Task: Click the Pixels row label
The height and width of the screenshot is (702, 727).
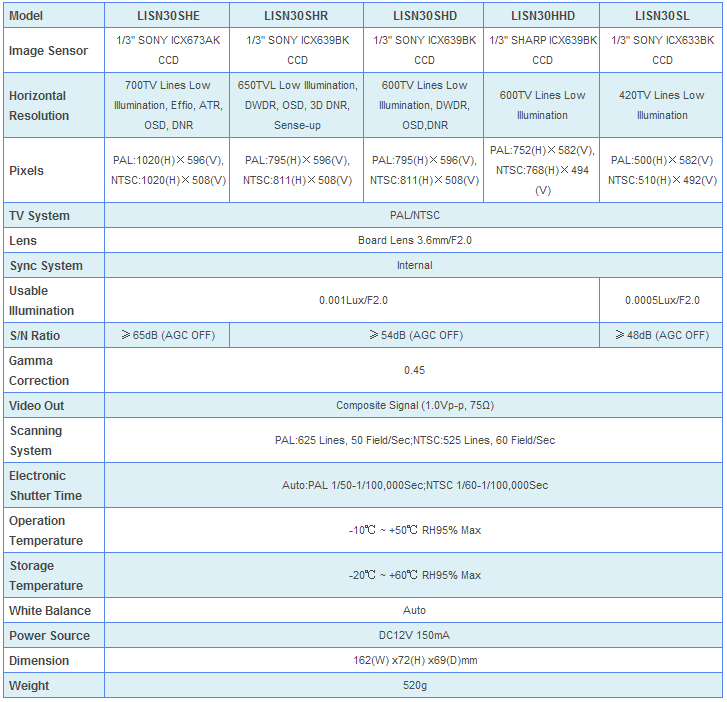Action: point(54,170)
